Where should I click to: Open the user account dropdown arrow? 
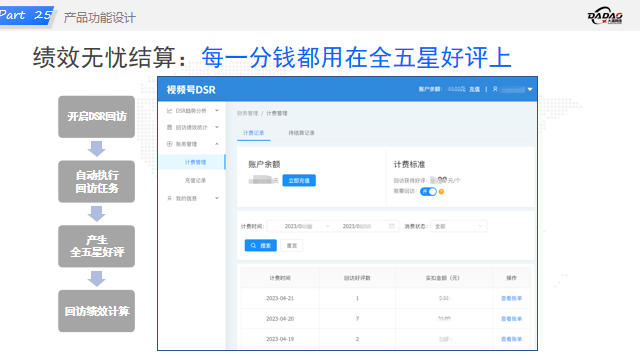pyautogui.click(x=530, y=89)
